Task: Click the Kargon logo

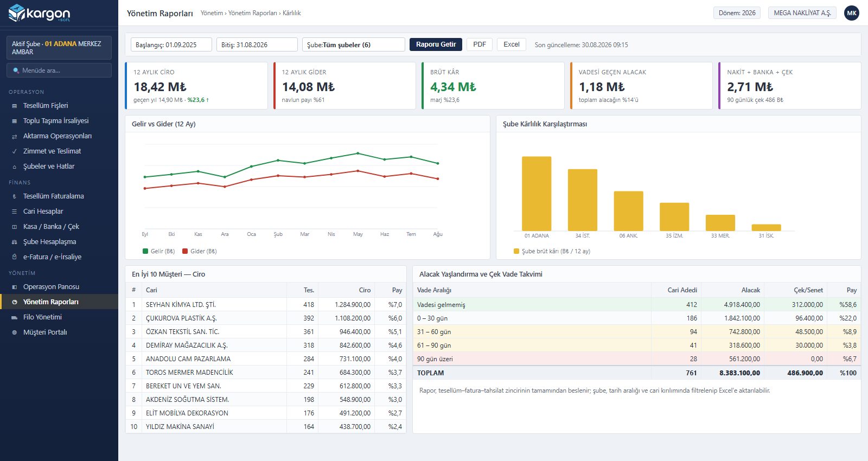Action: 40,13
